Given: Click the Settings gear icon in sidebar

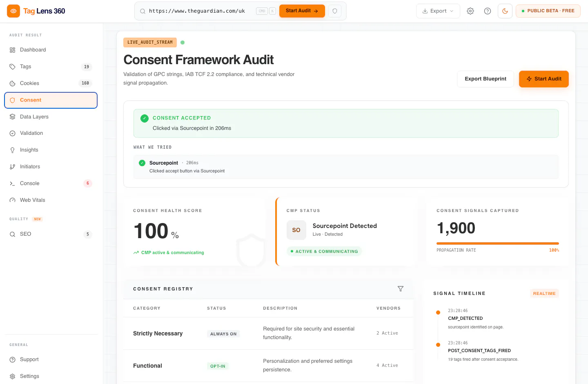Looking at the screenshot, I should 12,376.
